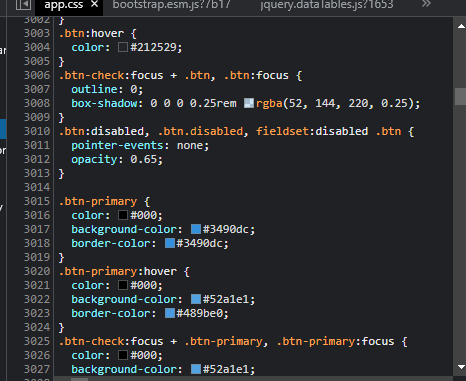Click black swatch on line 3021

[x=123, y=285]
